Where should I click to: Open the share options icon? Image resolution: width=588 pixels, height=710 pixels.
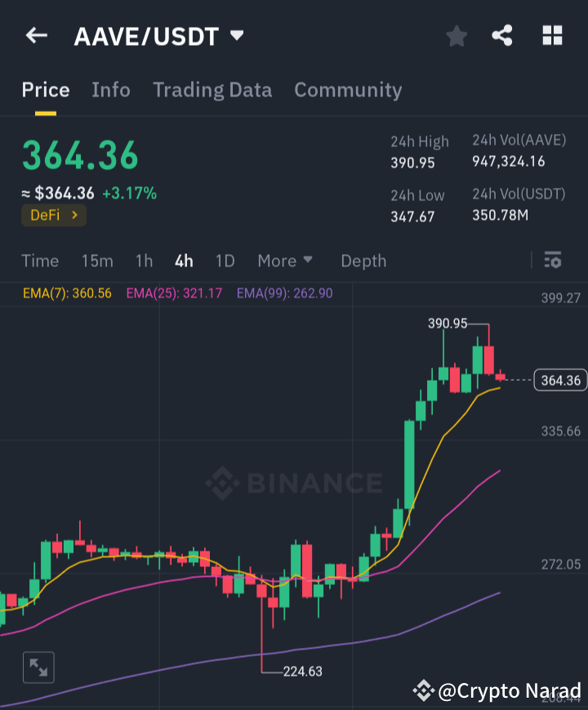tap(503, 35)
